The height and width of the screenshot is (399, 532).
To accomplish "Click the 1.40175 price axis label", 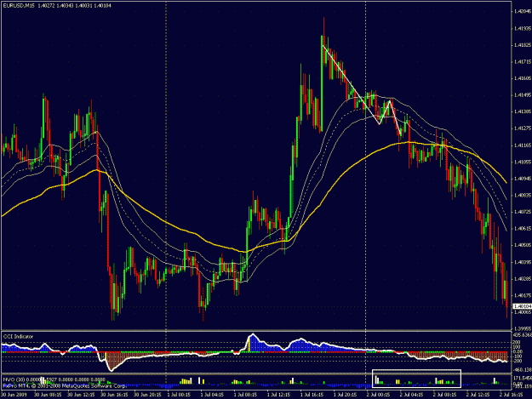I will click(x=523, y=295).
